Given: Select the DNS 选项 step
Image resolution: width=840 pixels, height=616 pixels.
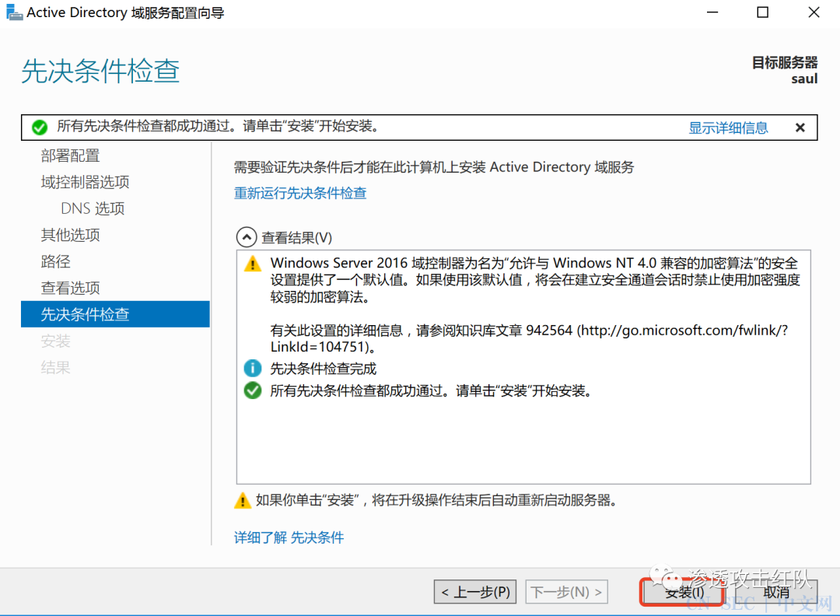Looking at the screenshot, I should pos(93,208).
